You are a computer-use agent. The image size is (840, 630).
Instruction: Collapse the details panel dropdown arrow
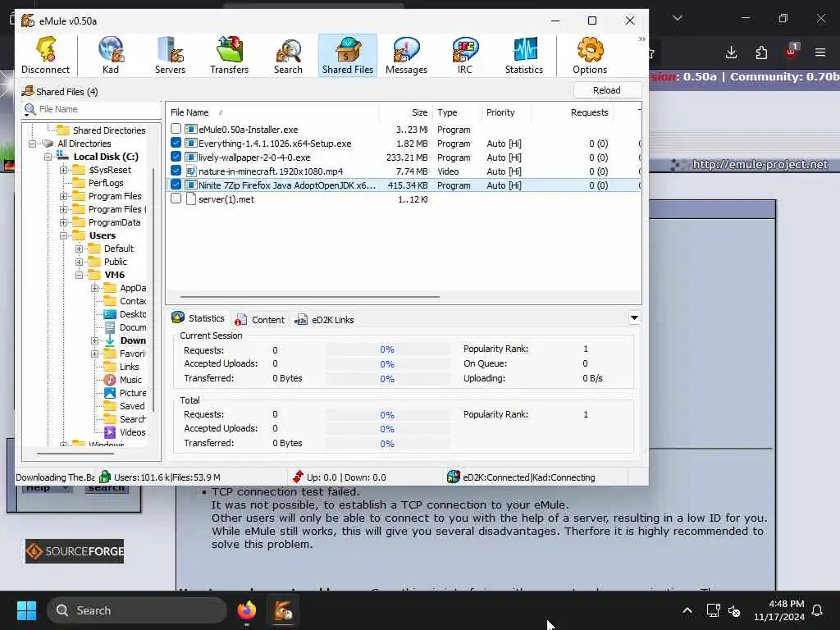pyautogui.click(x=634, y=317)
